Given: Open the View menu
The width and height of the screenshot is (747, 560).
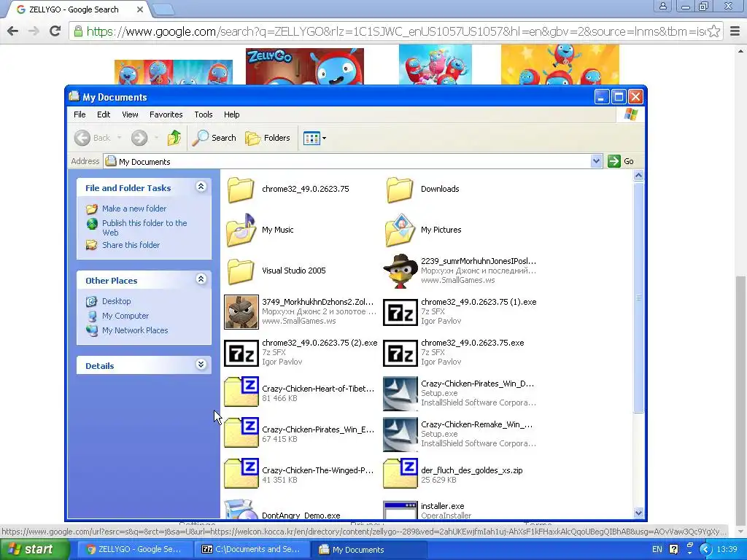Looking at the screenshot, I should coord(130,114).
